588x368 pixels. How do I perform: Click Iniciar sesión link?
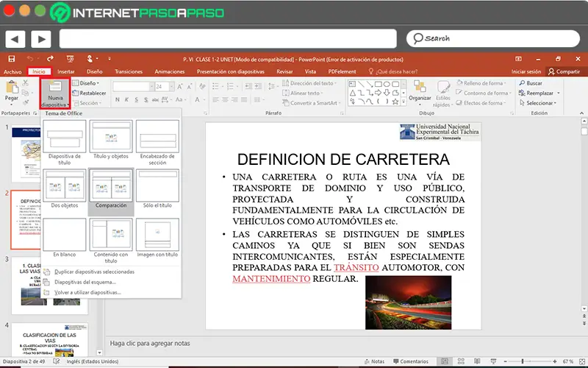[526, 71]
